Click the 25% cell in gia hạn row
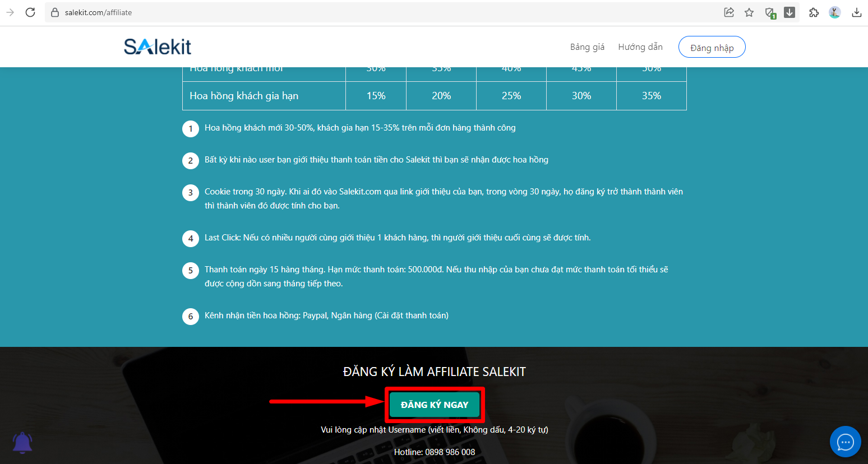The height and width of the screenshot is (464, 868). (x=511, y=96)
